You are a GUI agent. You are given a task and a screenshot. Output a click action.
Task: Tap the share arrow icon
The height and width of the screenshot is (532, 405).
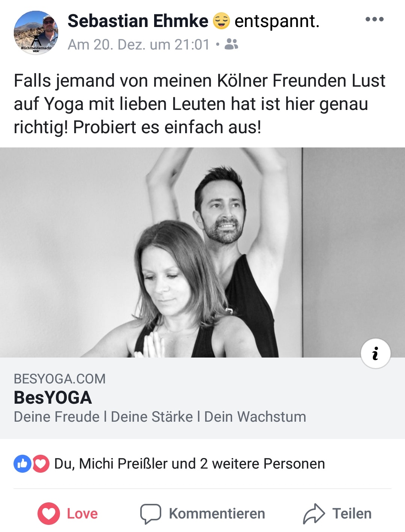point(314,514)
